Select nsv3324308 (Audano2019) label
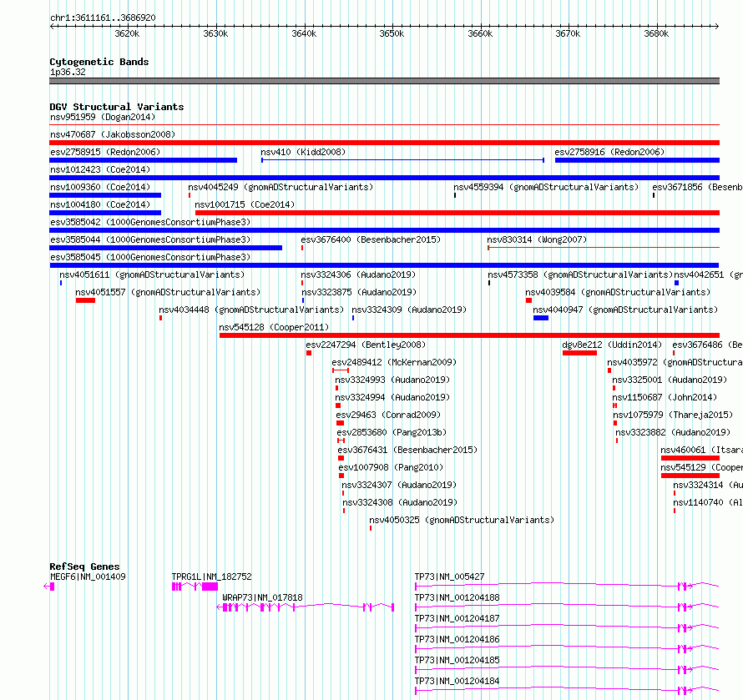This screenshot has height=700, width=743. point(400,502)
